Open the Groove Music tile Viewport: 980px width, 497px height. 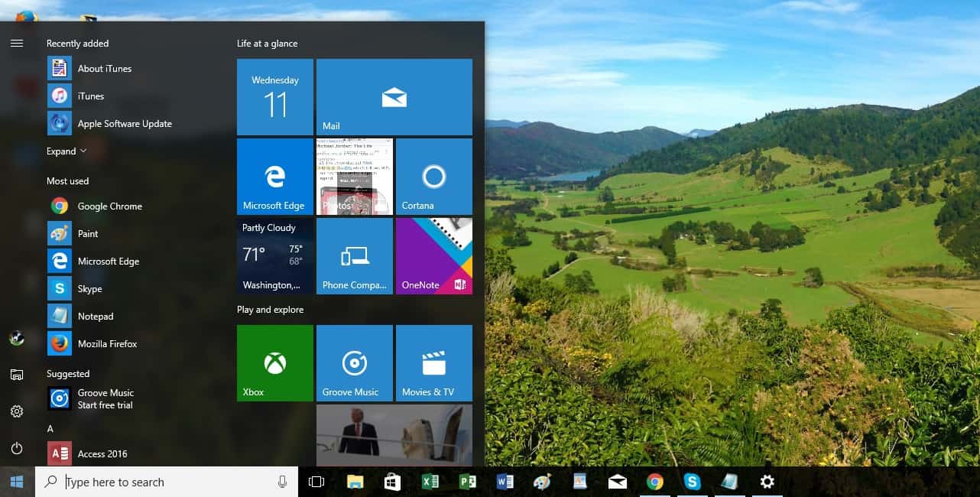click(x=355, y=363)
